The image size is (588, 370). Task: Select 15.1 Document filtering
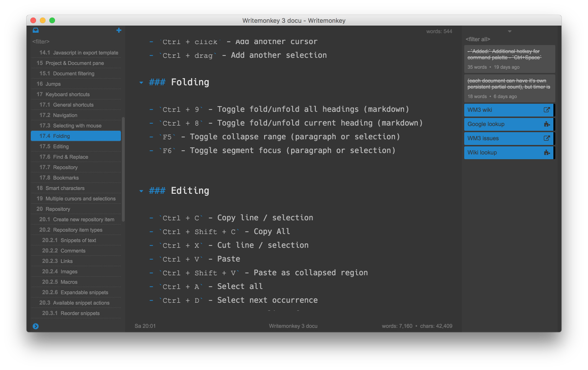point(76,73)
